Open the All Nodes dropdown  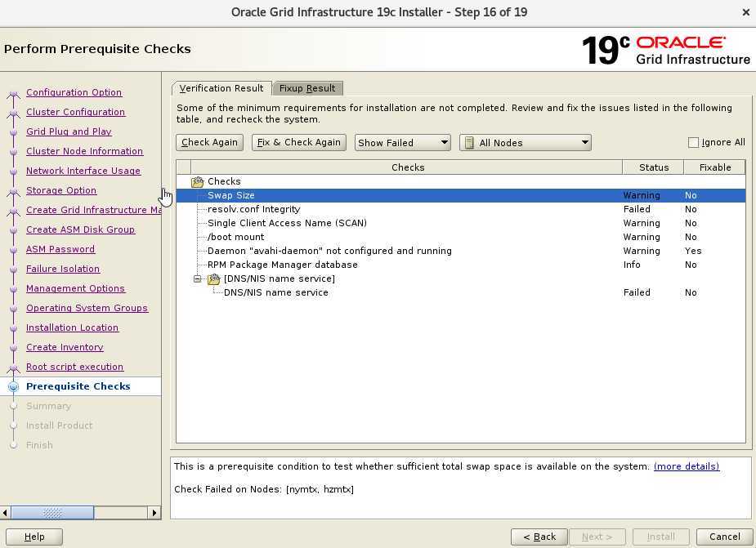pos(526,143)
